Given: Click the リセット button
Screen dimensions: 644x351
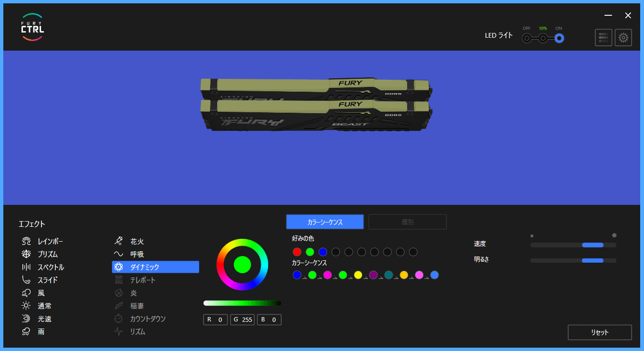Looking at the screenshot, I should [600, 332].
